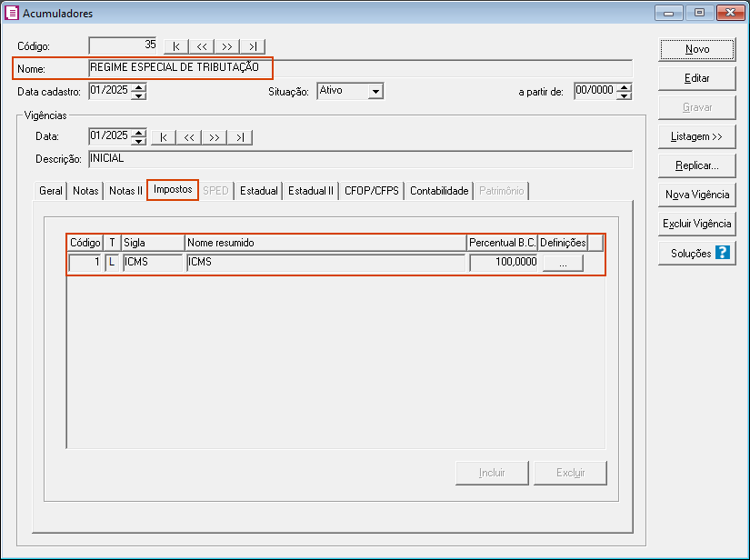Open Definições ellipsis button for ICMS row
Image resolution: width=750 pixels, height=560 pixels.
point(563,264)
